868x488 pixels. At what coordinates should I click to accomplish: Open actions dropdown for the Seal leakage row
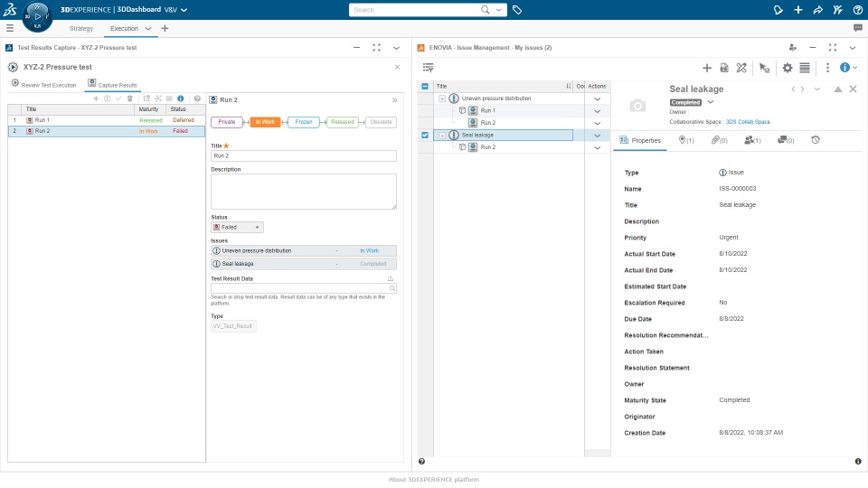[x=597, y=136]
